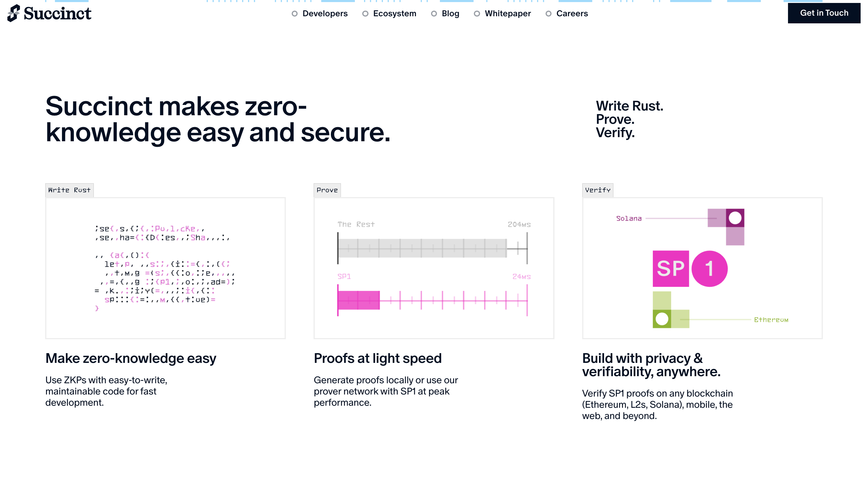868x492 pixels.
Task: Click the Generate proofs locally paragraph
Action: point(386,391)
